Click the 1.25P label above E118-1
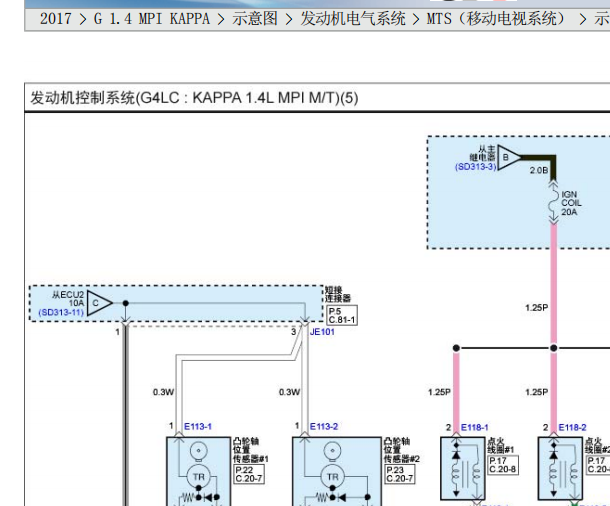Screen dimensions: 610x506 (x=439, y=392)
